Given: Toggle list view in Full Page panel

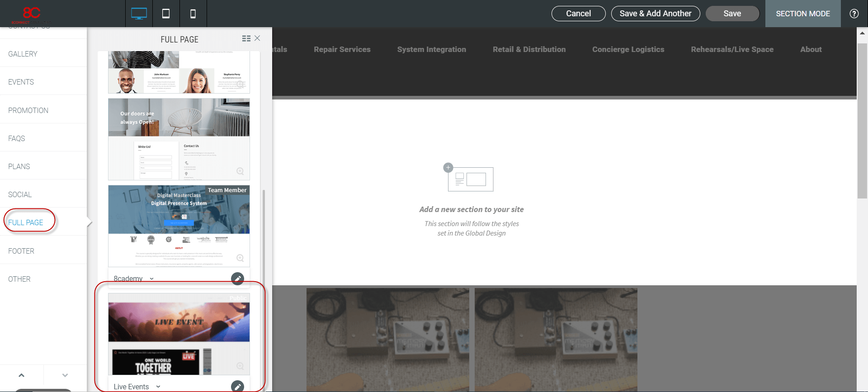Looking at the screenshot, I should (x=246, y=39).
